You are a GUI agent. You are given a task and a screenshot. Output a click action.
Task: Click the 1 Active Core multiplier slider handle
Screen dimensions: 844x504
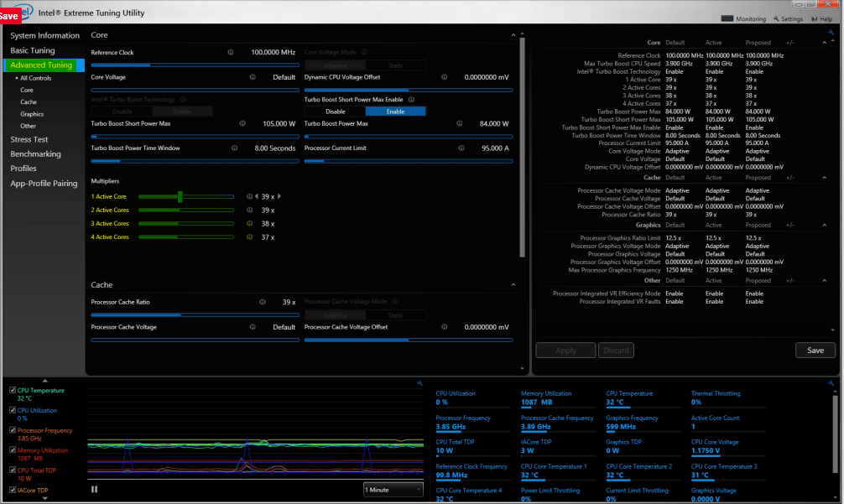click(180, 196)
